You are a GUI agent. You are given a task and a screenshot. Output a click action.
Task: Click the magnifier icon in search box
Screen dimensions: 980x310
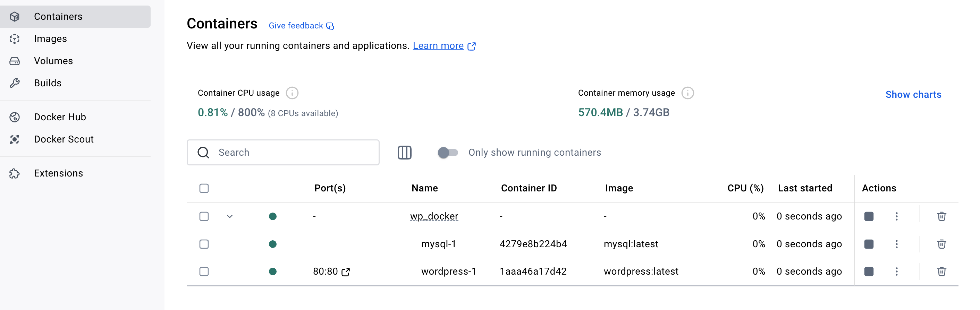point(203,153)
